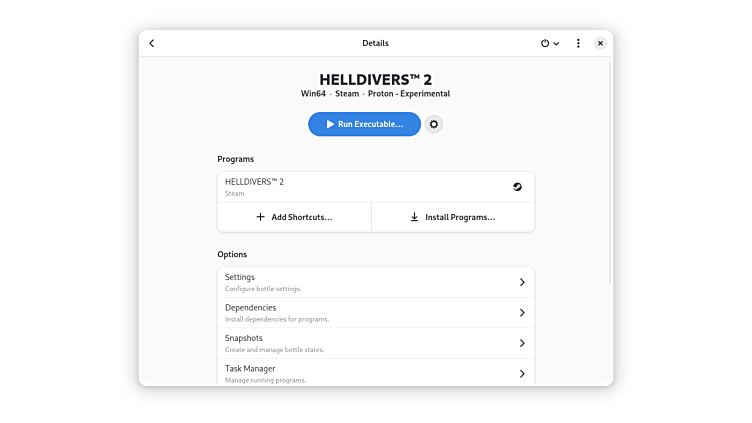Close the Details window with the X button
The width and height of the screenshot is (752, 423).
[x=600, y=43]
